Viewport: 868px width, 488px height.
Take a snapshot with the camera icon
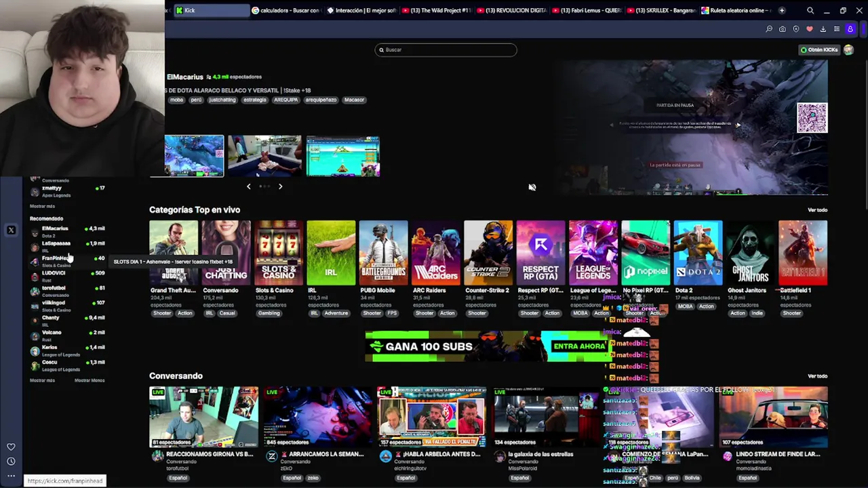pyautogui.click(x=783, y=29)
